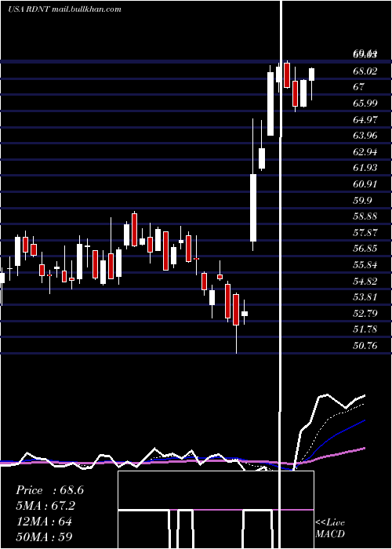Click the 50.76 price axis label
The width and height of the screenshot is (392, 549).
pyautogui.click(x=365, y=346)
